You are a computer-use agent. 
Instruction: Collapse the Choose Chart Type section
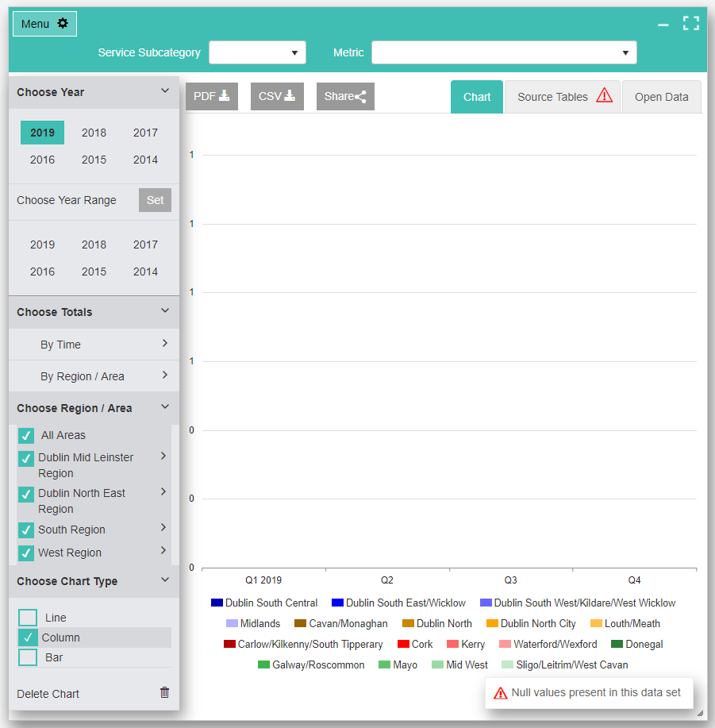tap(165, 580)
